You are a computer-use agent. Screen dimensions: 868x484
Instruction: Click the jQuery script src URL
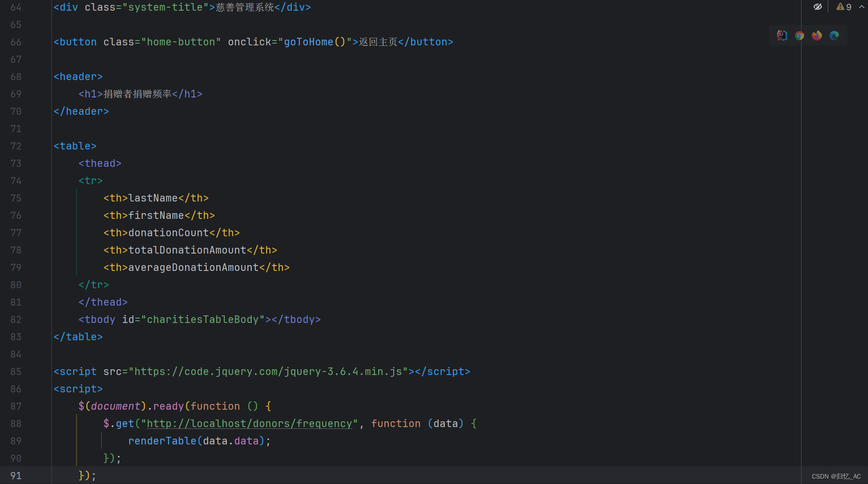point(268,371)
